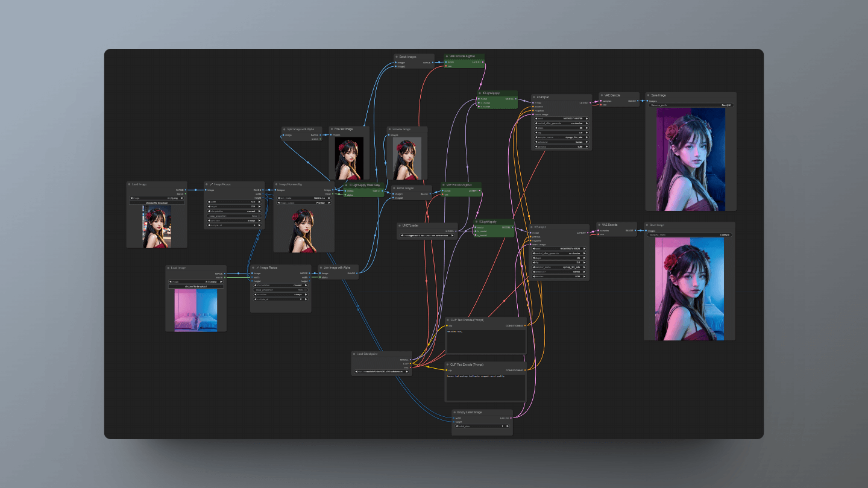Toggle keep_proportion in the upper Image Resize node
This screenshot has height=488, width=868.
(234, 216)
